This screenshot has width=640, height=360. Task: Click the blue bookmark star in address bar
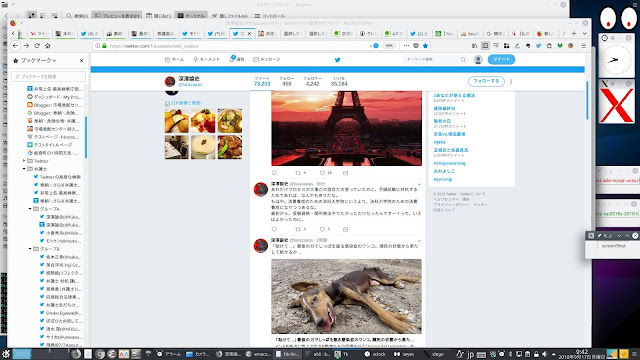(425, 46)
